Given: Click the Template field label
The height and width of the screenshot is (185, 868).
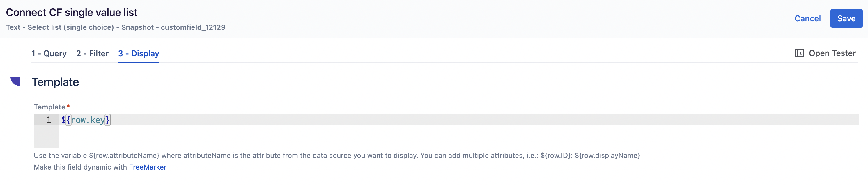Looking at the screenshot, I should [x=49, y=107].
